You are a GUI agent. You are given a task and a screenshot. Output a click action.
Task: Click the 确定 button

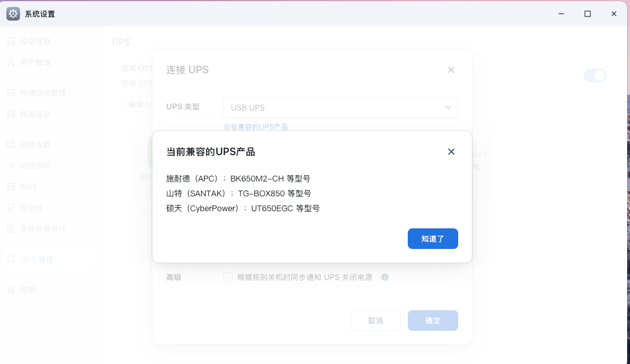point(433,321)
